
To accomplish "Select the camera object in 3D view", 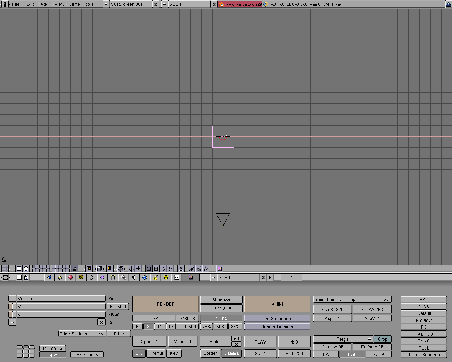I will point(223,219).
